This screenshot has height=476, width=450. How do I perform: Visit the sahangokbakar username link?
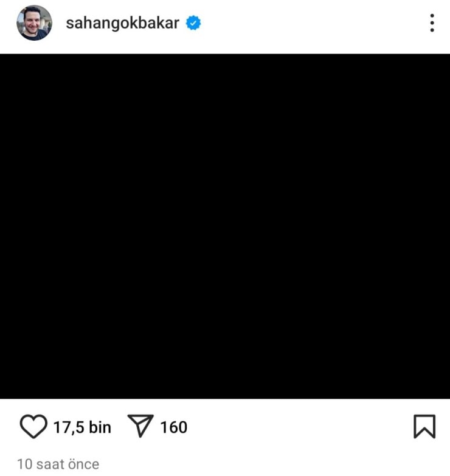click(x=122, y=23)
